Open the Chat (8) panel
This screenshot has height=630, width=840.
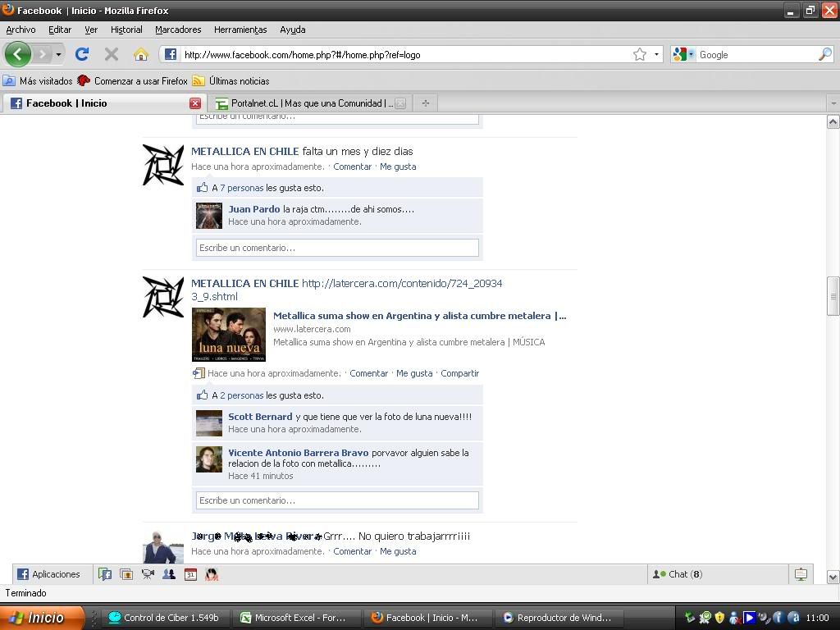677,574
